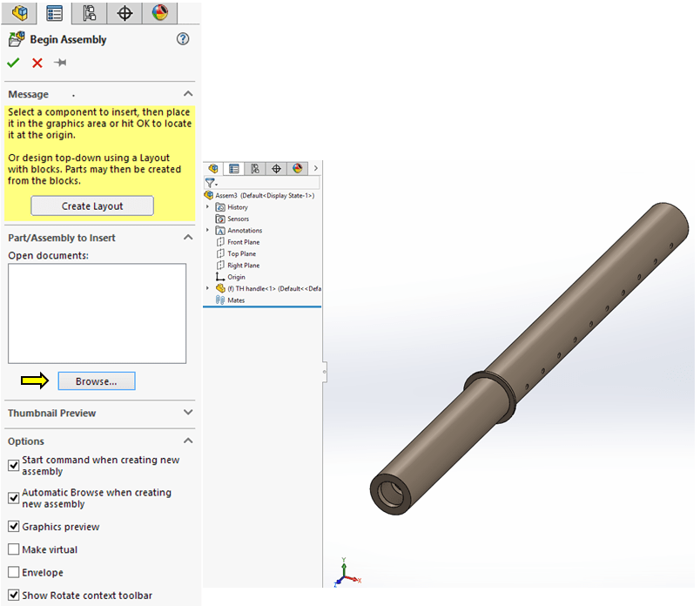Screen dimensions: 700x606
Task: Collapse the Message section
Action: tap(188, 94)
